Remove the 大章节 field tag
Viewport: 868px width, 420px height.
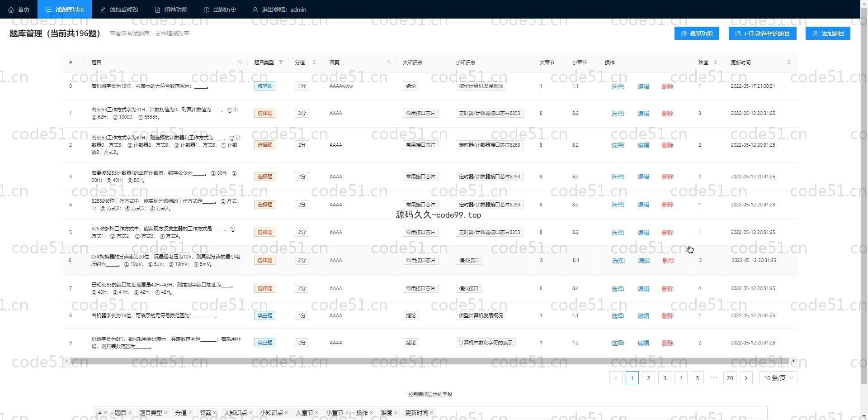coord(316,413)
